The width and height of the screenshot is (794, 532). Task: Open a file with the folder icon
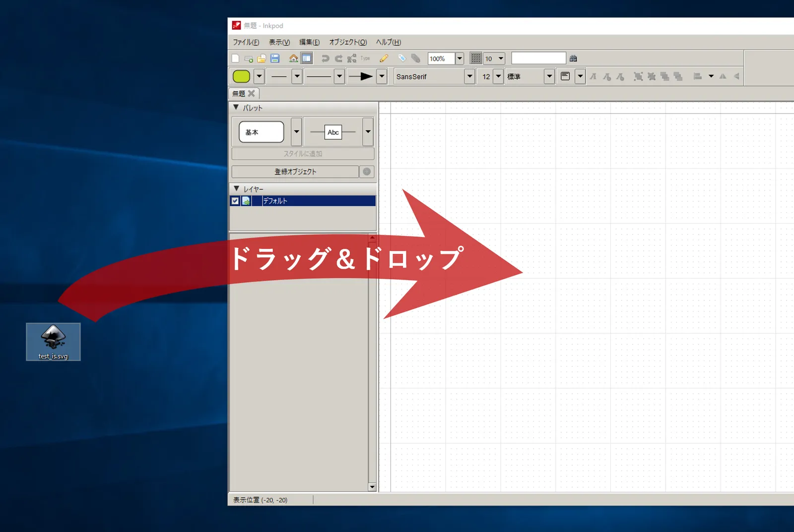(x=262, y=59)
